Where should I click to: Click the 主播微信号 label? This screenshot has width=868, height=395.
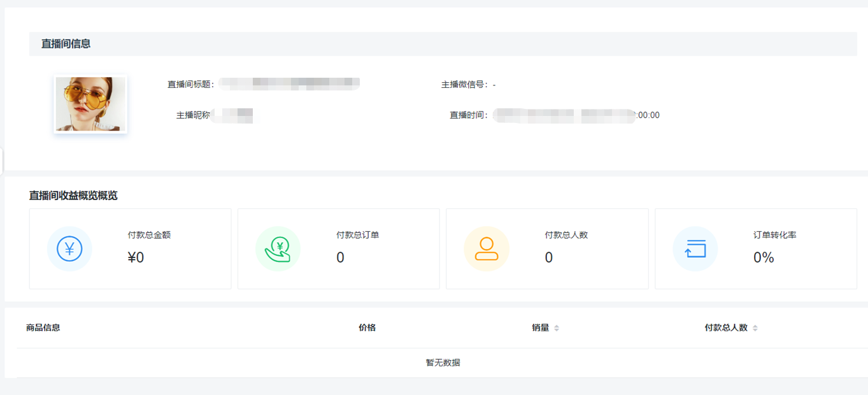[x=465, y=85]
